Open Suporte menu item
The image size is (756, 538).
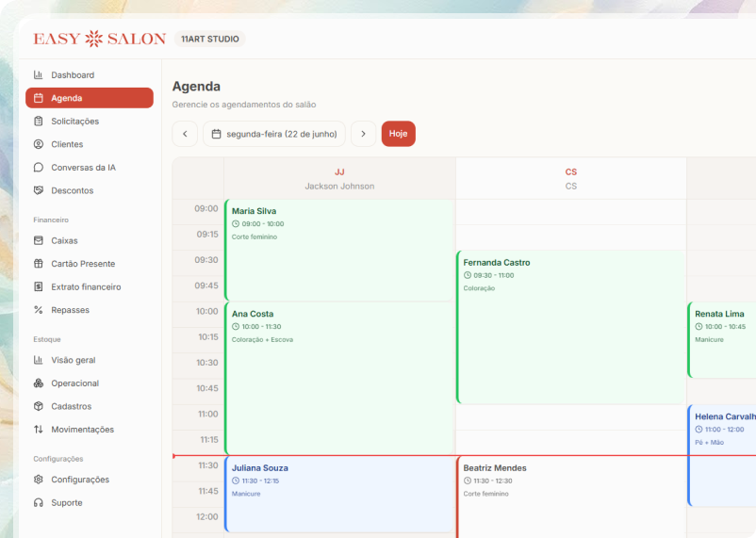90,503
